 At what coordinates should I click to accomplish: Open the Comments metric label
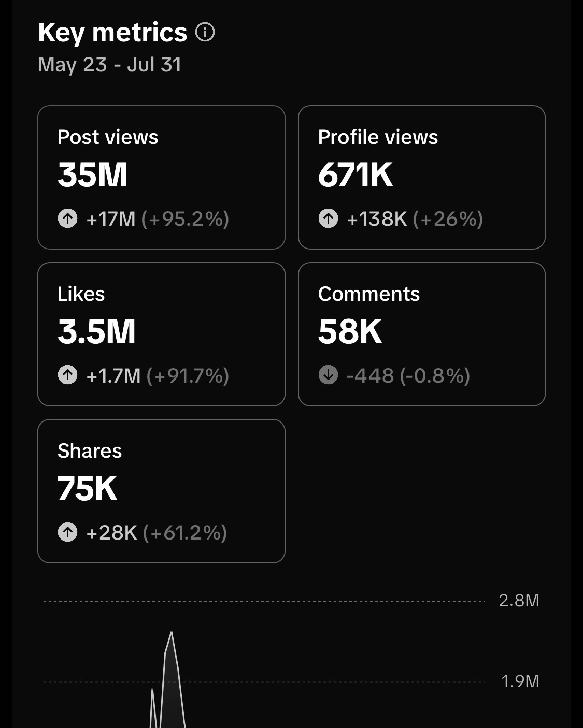369,294
